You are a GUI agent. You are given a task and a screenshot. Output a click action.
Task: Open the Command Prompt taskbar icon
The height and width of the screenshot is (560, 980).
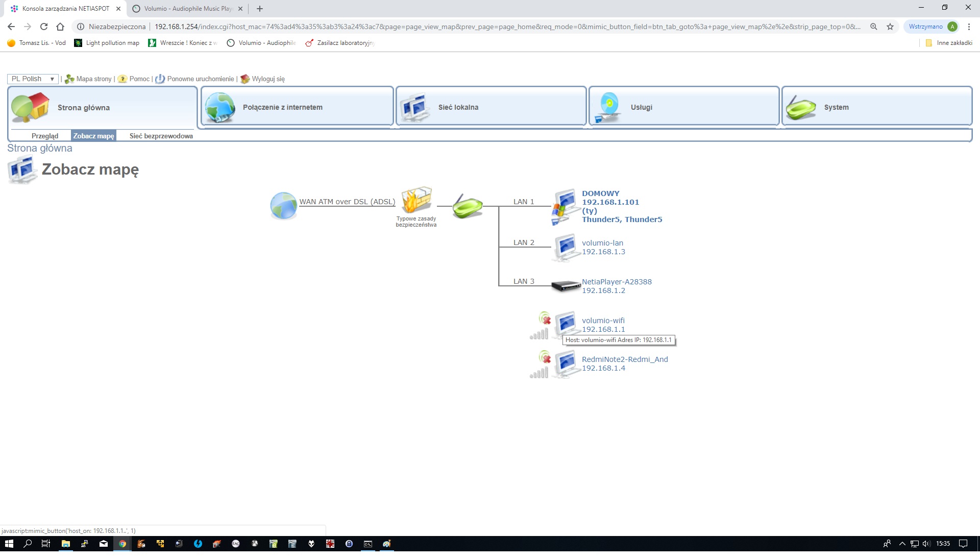(368, 544)
